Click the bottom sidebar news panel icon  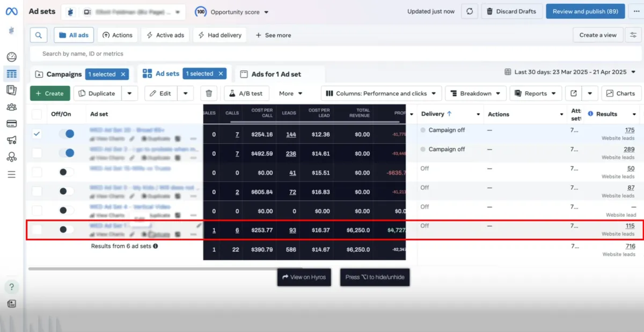pyautogui.click(x=11, y=304)
